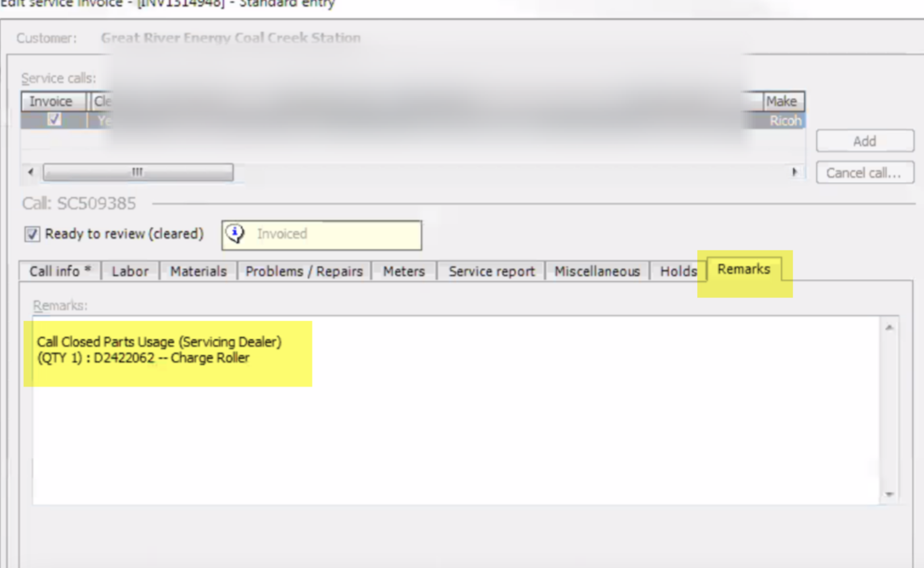
Task: Click the Remarks scroll down arrow
Action: tap(889, 494)
